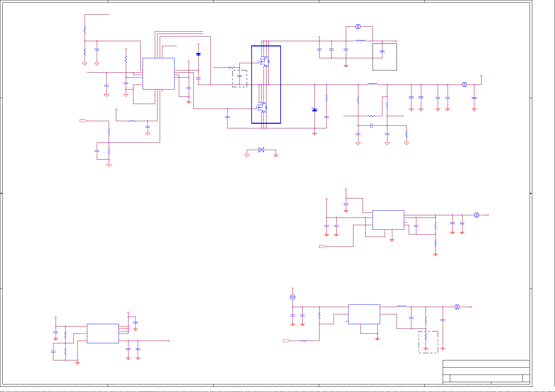The image size is (555, 392).
Task: Click the top inductor below the looping jumper
Action: tap(360, 41)
